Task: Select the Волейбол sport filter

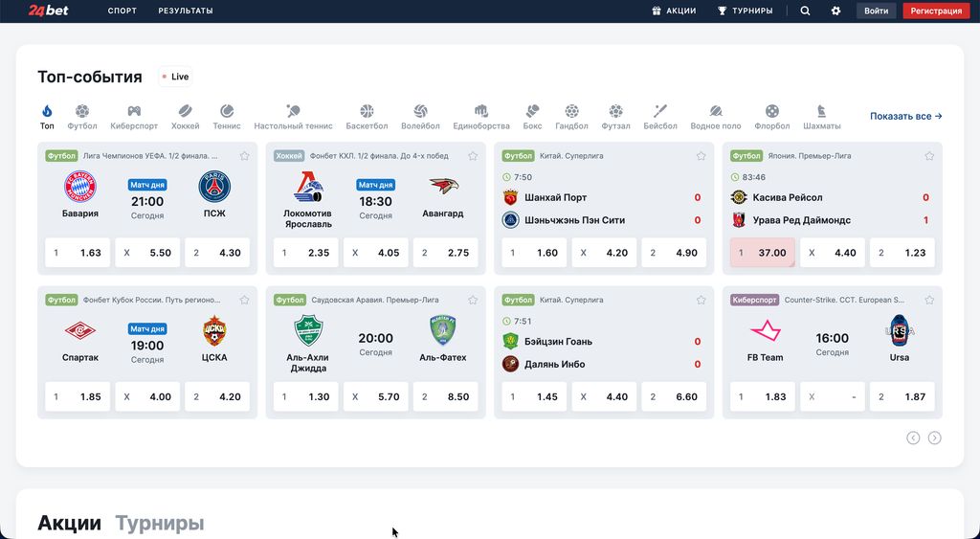Action: [x=421, y=117]
